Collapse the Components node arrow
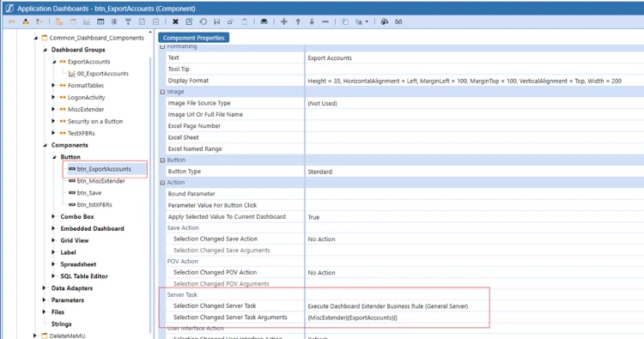The image size is (644, 339). [x=46, y=145]
